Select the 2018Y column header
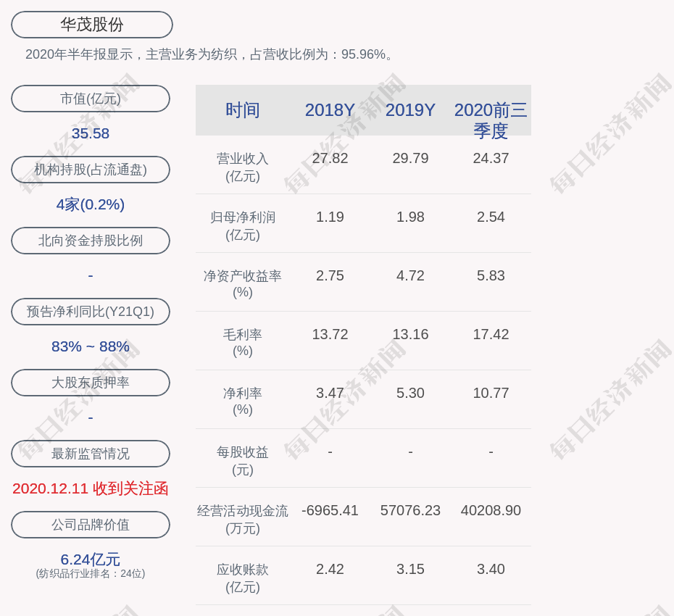 coord(330,110)
